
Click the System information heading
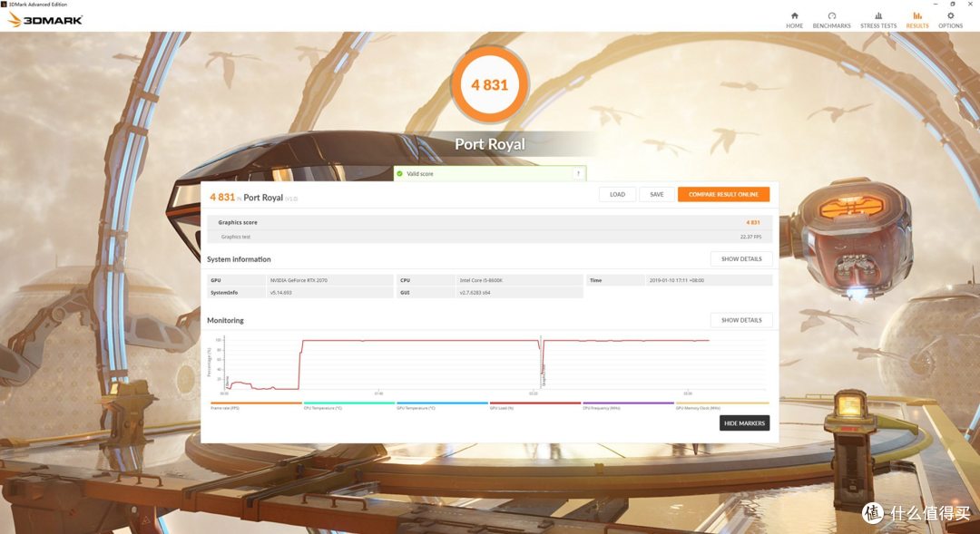[x=239, y=259]
